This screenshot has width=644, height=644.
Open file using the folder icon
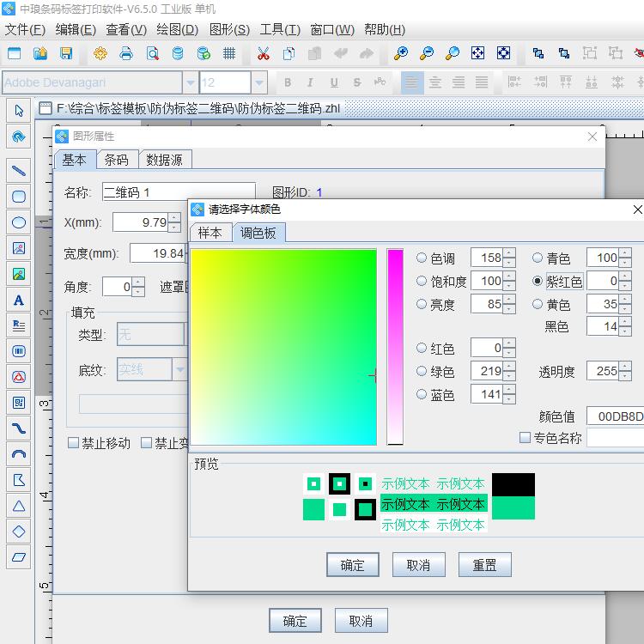(x=40, y=53)
